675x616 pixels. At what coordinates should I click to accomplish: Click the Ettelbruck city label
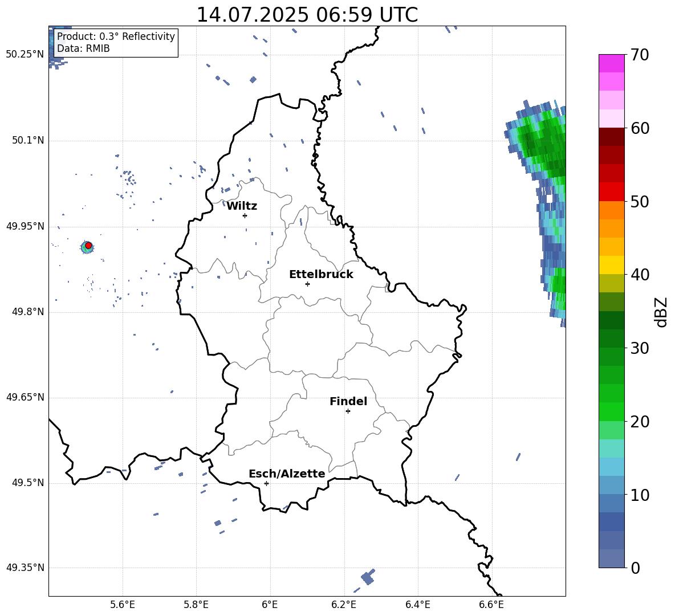[x=321, y=275]
